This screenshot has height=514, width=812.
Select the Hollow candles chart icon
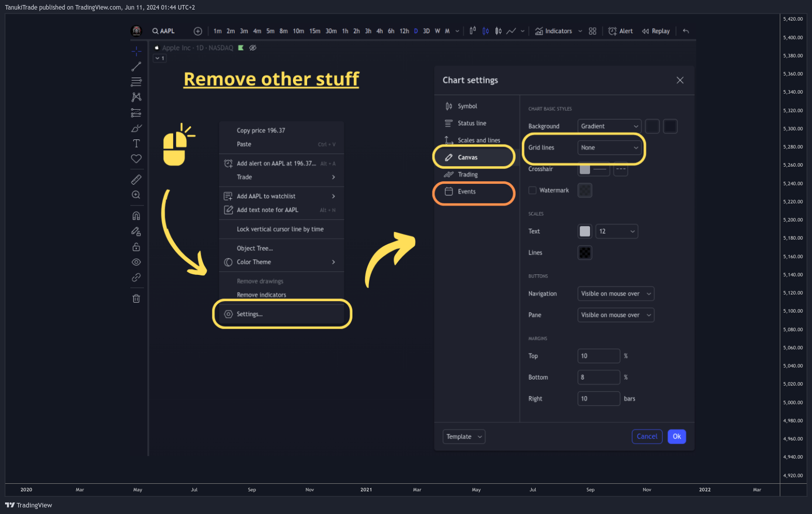[498, 31]
